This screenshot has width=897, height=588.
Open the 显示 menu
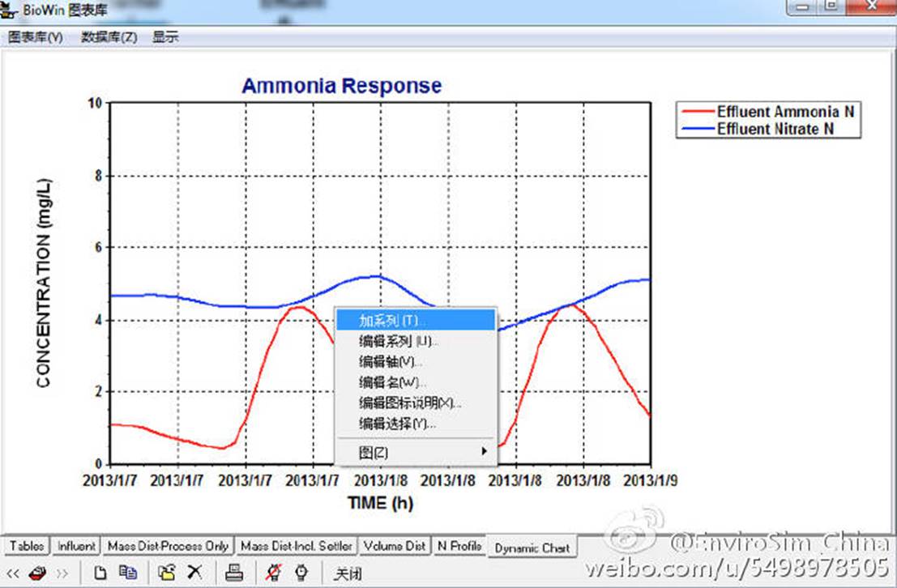point(165,37)
